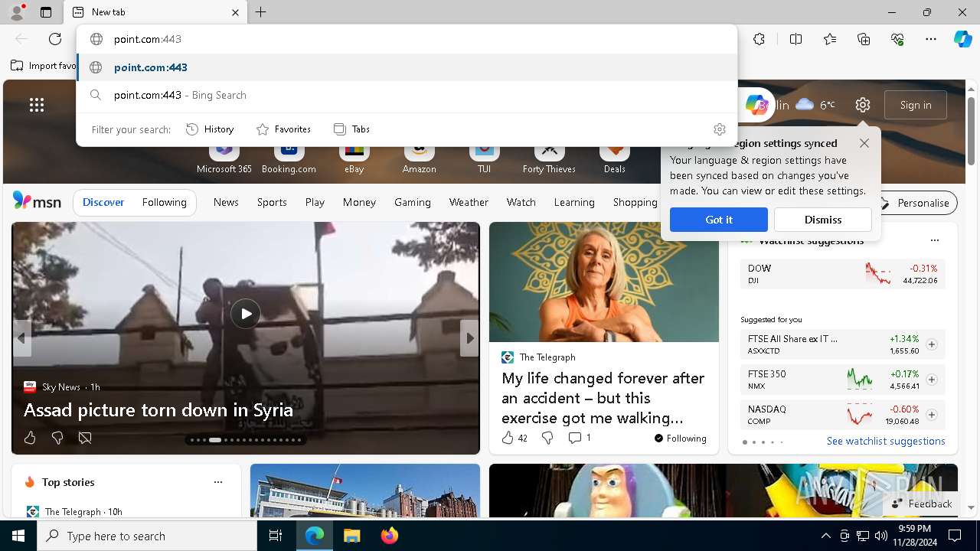This screenshot has height=551, width=980.
Task: Click the address bar input field
Action: [407, 39]
